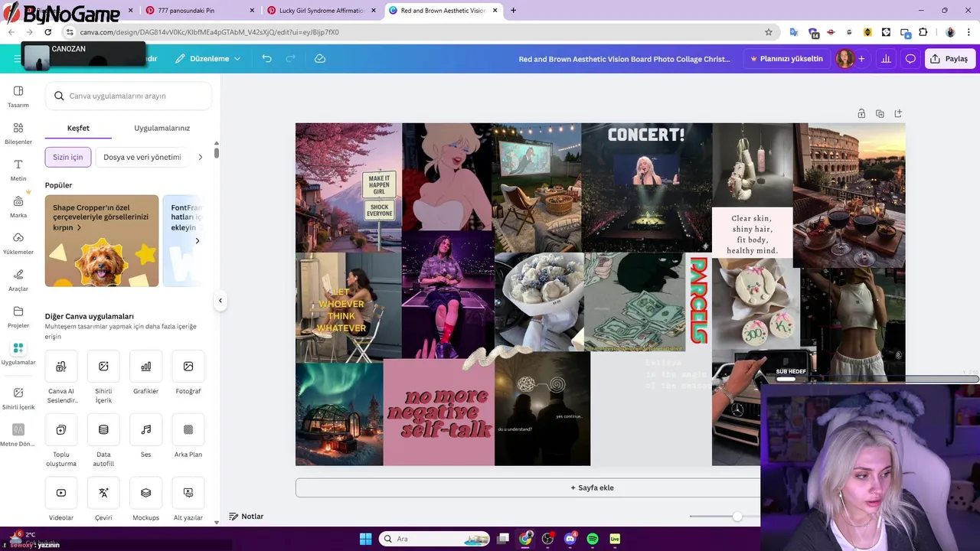Image resolution: width=980 pixels, height=551 pixels.
Task: Open Discord from the taskbar
Action: 570,539
